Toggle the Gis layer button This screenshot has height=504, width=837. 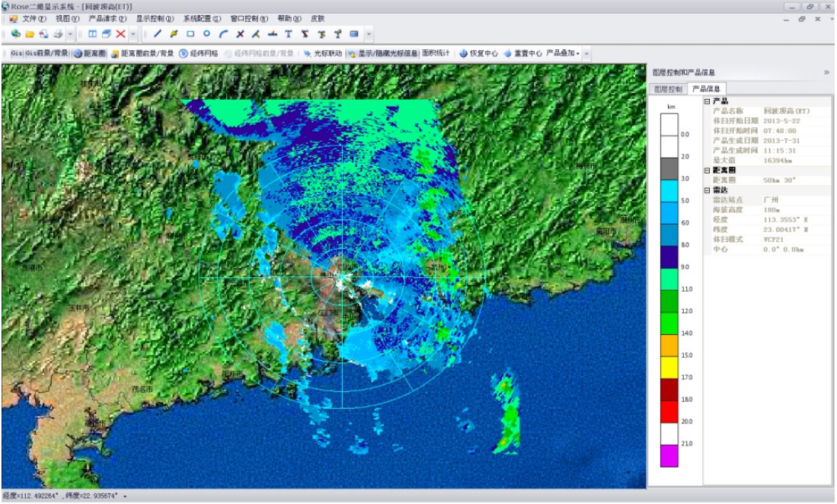[17, 54]
